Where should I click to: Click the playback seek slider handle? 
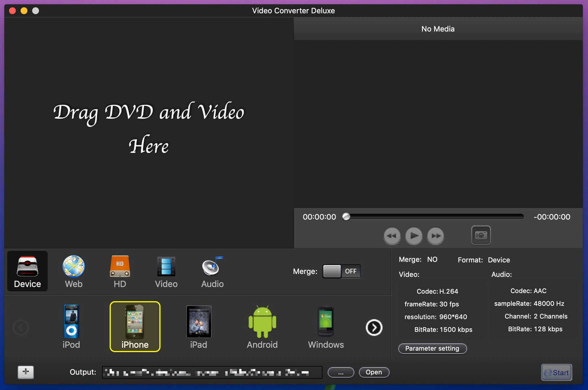[x=346, y=216]
